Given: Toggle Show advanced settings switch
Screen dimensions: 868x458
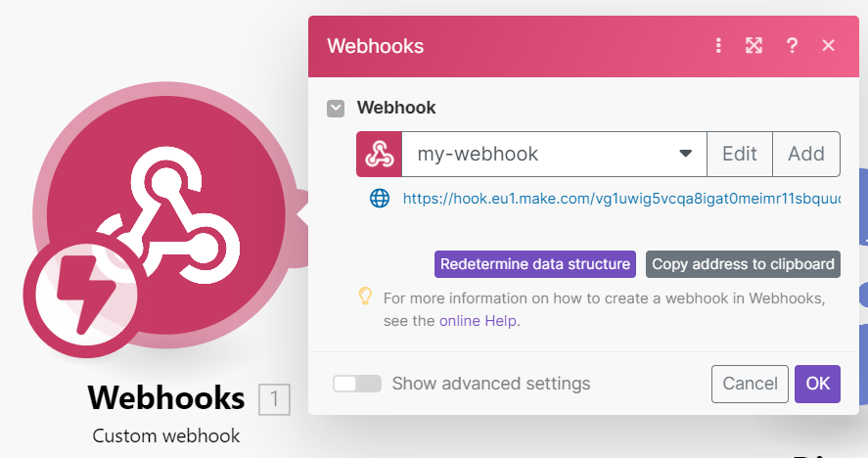Looking at the screenshot, I should click(x=356, y=384).
